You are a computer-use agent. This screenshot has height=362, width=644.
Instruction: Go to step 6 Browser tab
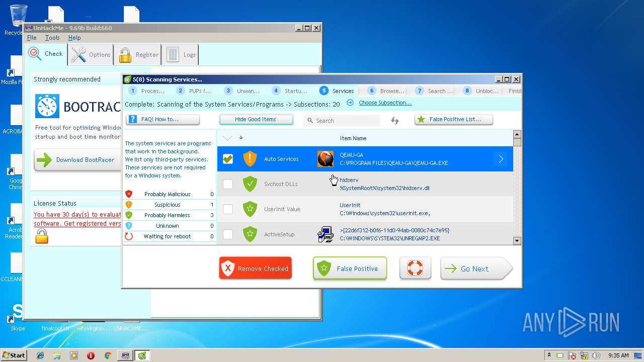[386, 91]
